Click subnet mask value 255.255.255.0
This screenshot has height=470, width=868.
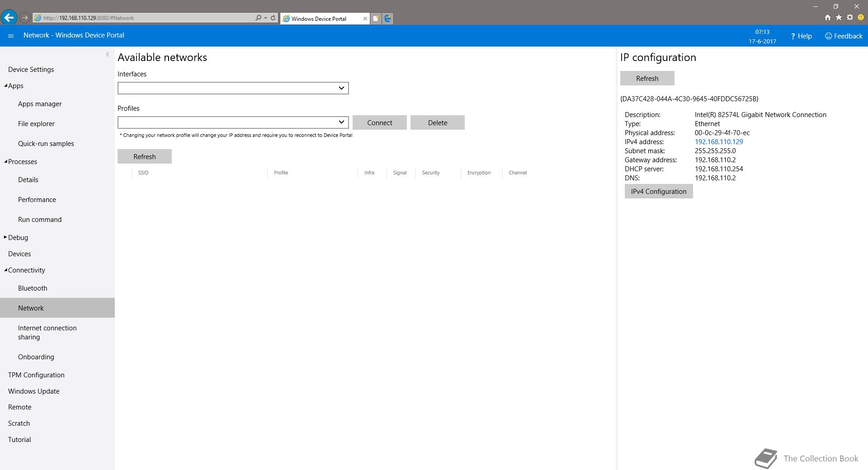(x=715, y=151)
